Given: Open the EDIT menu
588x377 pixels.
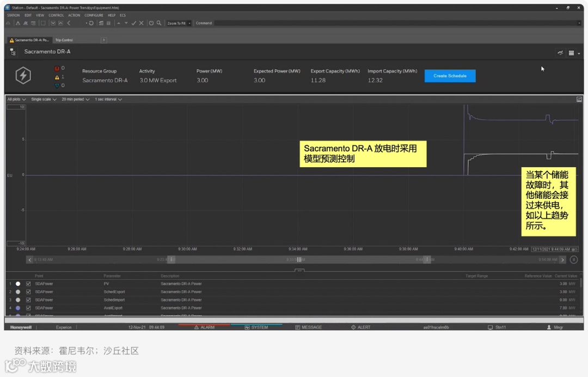Looking at the screenshot, I should [28, 15].
